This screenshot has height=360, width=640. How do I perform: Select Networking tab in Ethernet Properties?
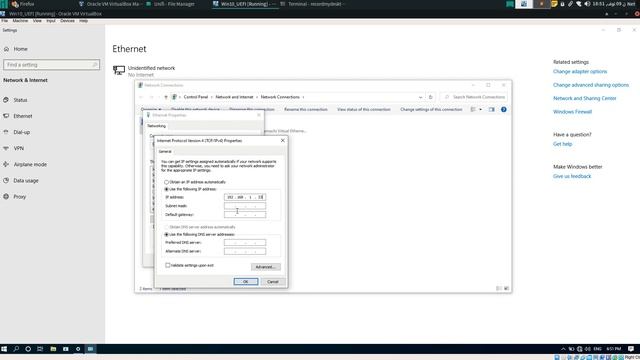click(x=156, y=126)
